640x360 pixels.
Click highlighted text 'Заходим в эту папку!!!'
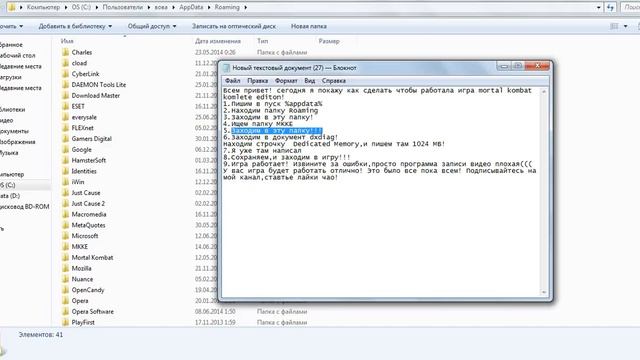click(277, 131)
